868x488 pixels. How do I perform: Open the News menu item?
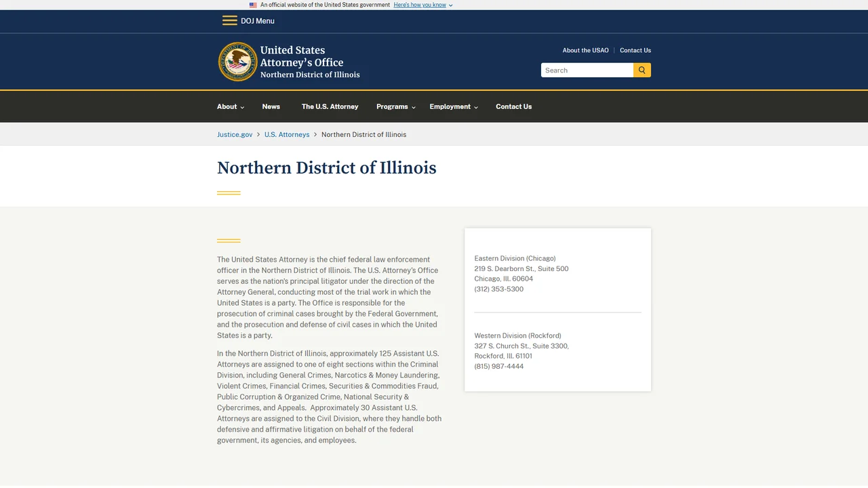(271, 106)
